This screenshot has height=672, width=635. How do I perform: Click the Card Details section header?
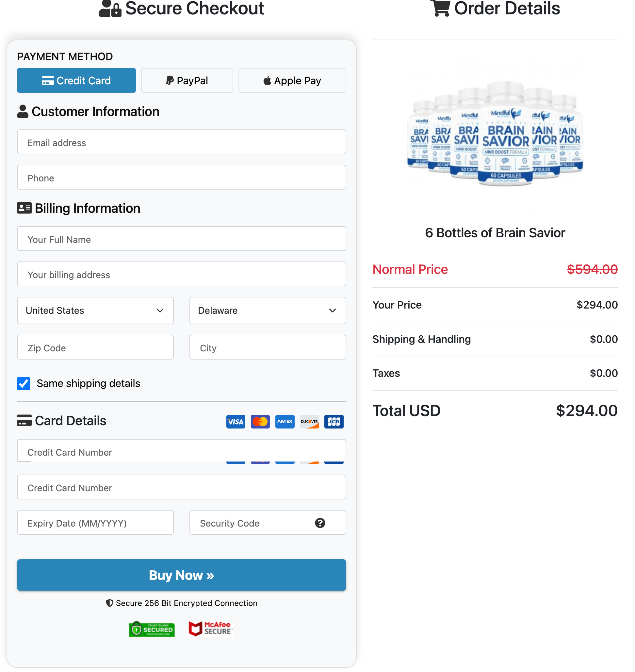coord(61,421)
